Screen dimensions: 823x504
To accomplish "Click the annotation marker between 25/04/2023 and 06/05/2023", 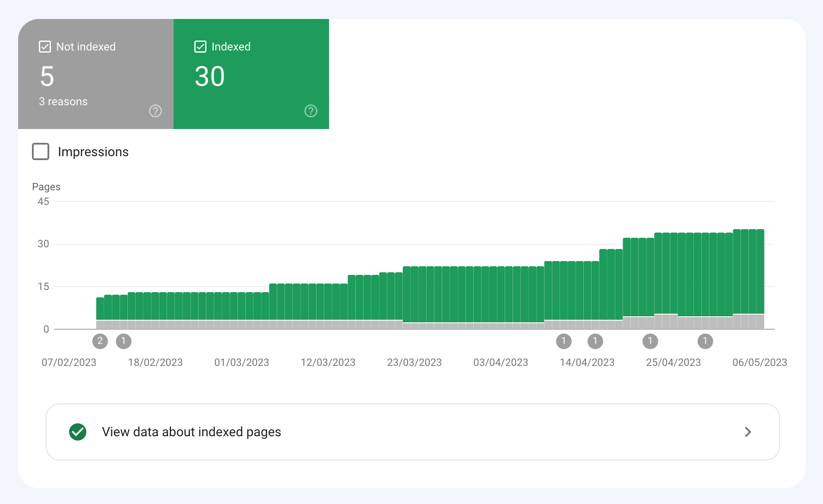I will coord(705,341).
